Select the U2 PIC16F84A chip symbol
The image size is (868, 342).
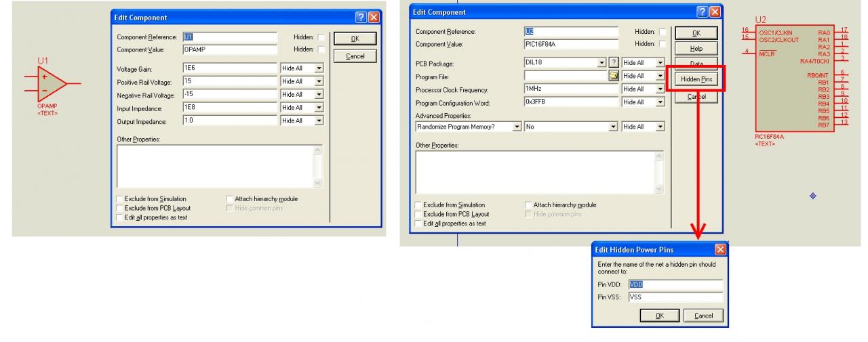(794, 78)
